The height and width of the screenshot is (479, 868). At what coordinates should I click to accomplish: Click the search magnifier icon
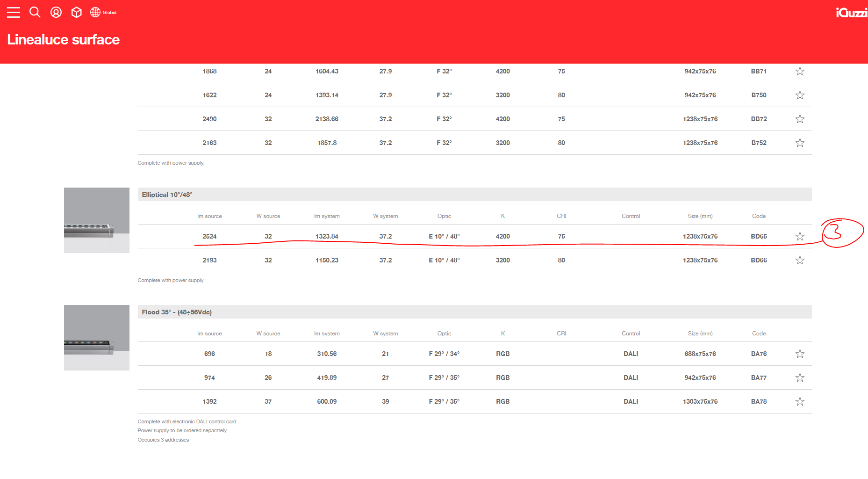point(35,12)
